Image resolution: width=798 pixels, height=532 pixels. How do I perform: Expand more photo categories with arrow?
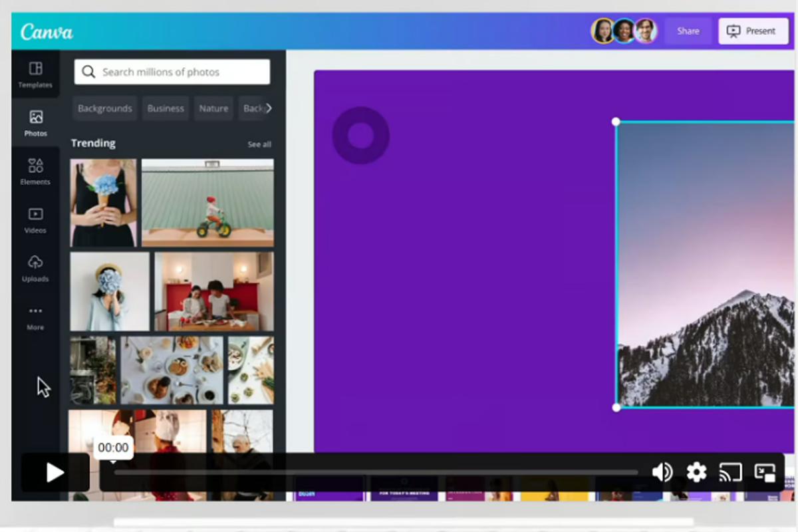(x=268, y=108)
